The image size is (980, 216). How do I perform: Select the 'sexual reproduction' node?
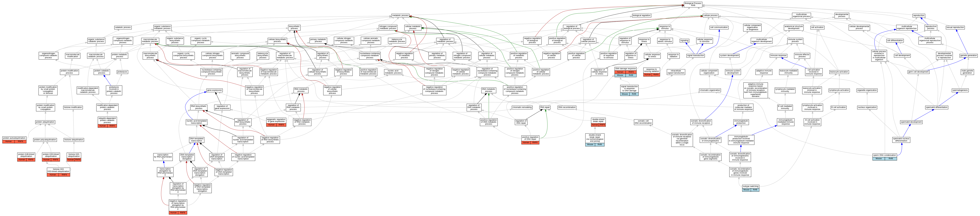click(955, 27)
